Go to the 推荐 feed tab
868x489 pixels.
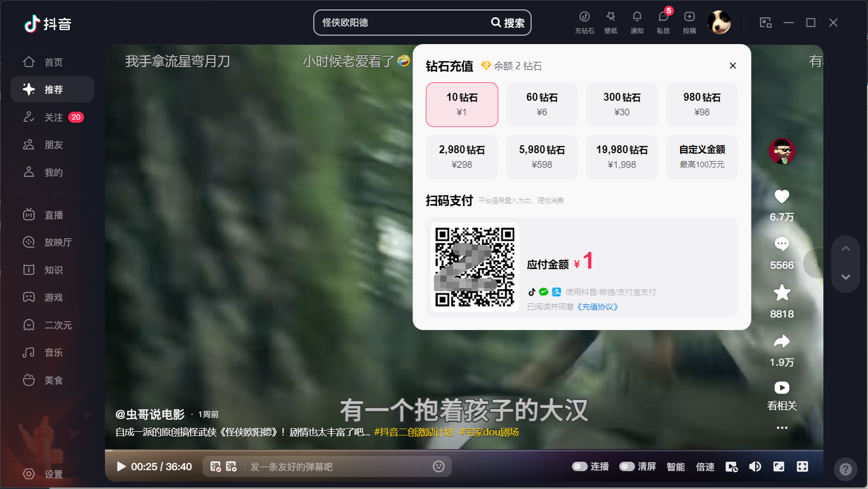click(52, 89)
